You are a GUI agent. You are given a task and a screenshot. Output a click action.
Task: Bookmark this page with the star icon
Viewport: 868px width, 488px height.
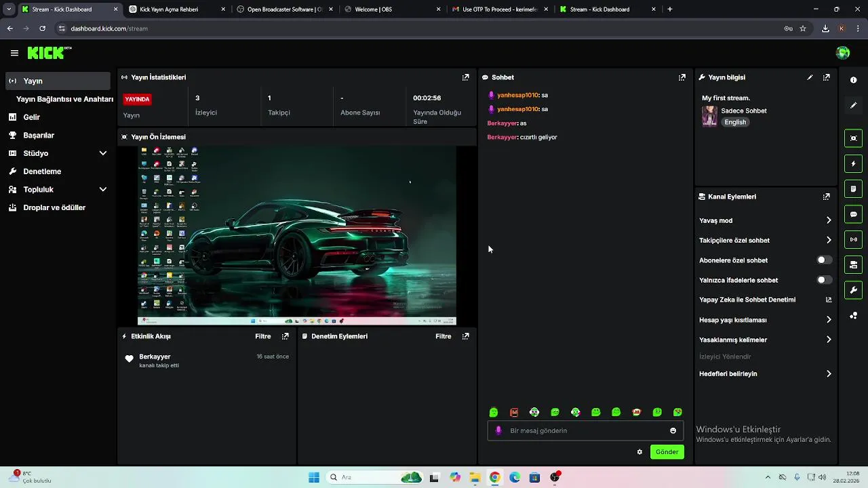(803, 28)
